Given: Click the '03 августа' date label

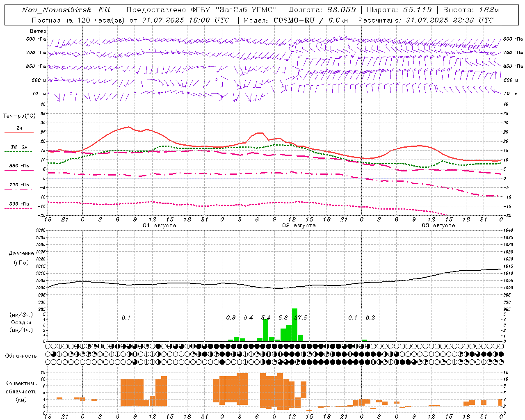Looking at the screenshot, I should click(438, 226).
